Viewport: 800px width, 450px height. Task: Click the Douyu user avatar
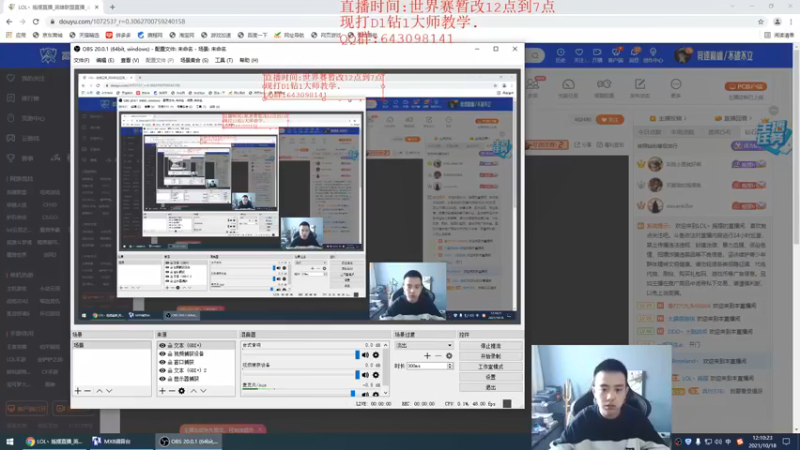coord(683,55)
